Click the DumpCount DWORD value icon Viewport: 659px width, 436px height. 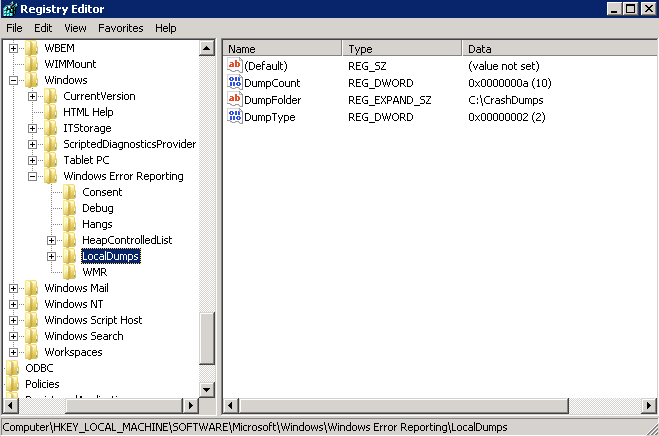(x=235, y=83)
